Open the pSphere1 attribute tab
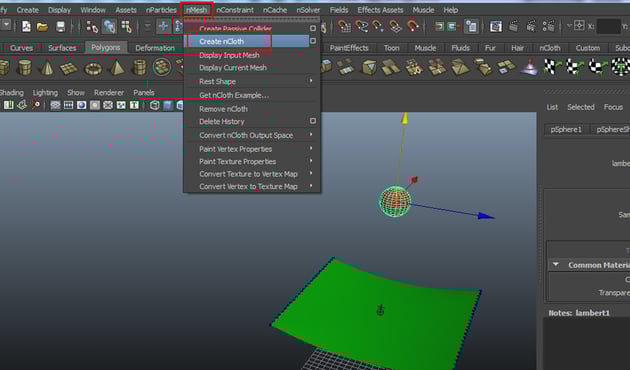Image resolution: width=630 pixels, height=370 pixels. click(566, 129)
